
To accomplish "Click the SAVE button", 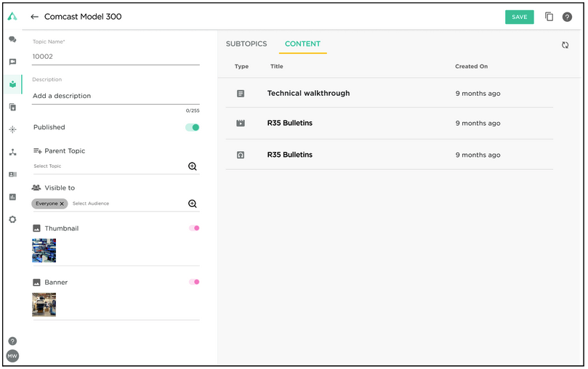I will tap(520, 17).
